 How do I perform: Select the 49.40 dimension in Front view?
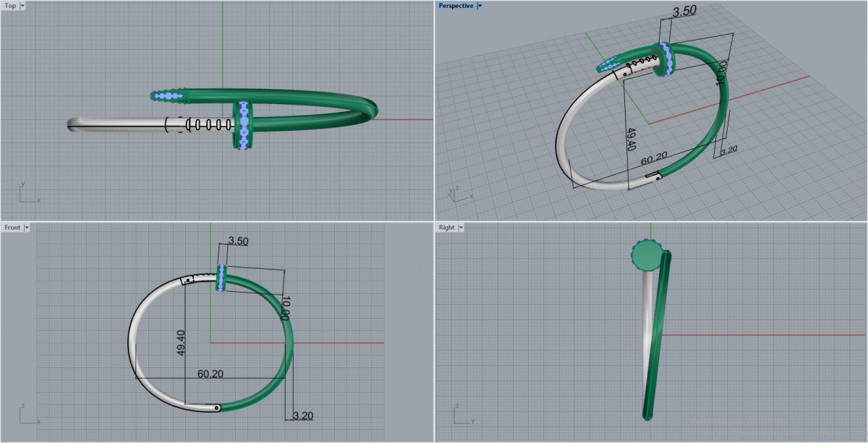181,342
